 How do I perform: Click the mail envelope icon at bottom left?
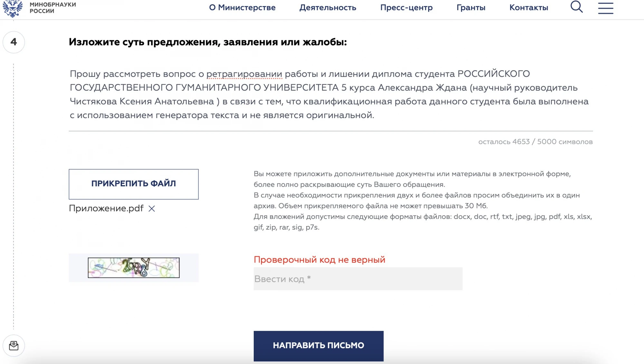[14, 346]
